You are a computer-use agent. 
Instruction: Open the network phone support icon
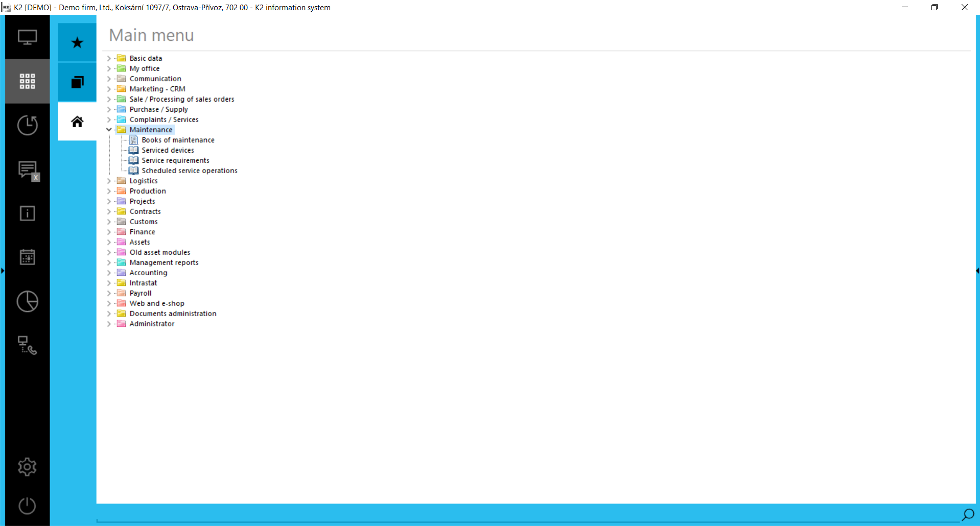(x=28, y=345)
